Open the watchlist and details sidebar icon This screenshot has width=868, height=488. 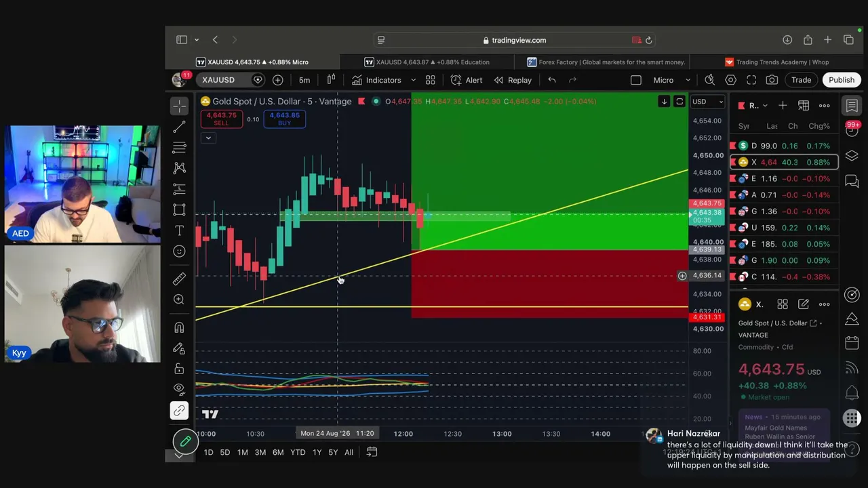(x=852, y=106)
